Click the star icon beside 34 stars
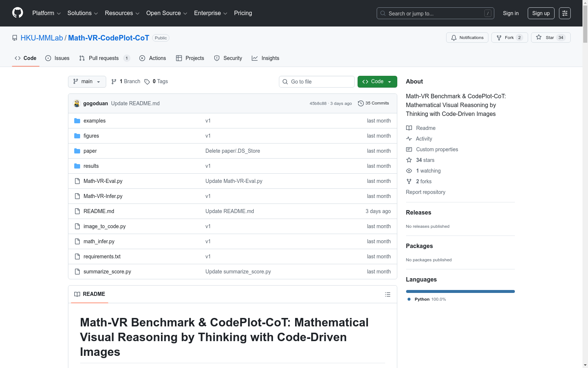 [409, 160]
